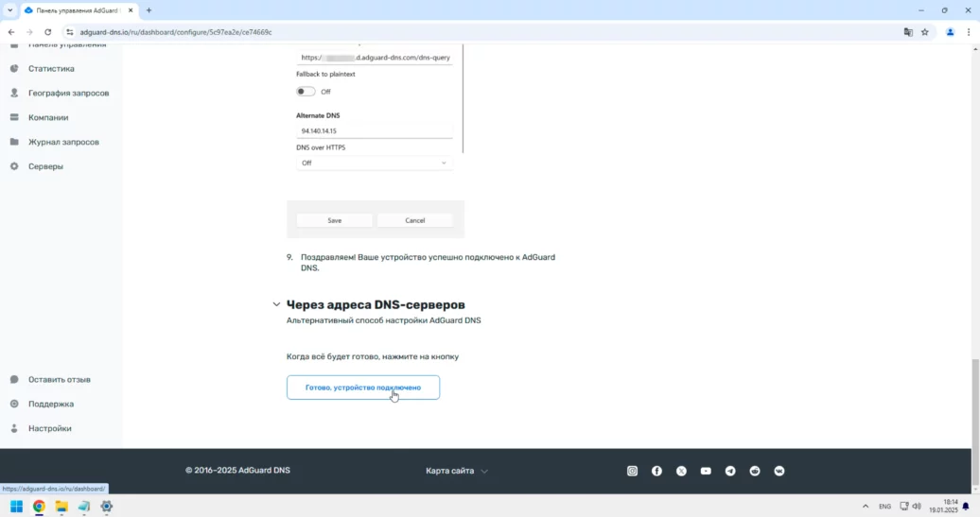Click the YouTube icon in the footer
The height and width of the screenshot is (517, 980).
coord(706,471)
